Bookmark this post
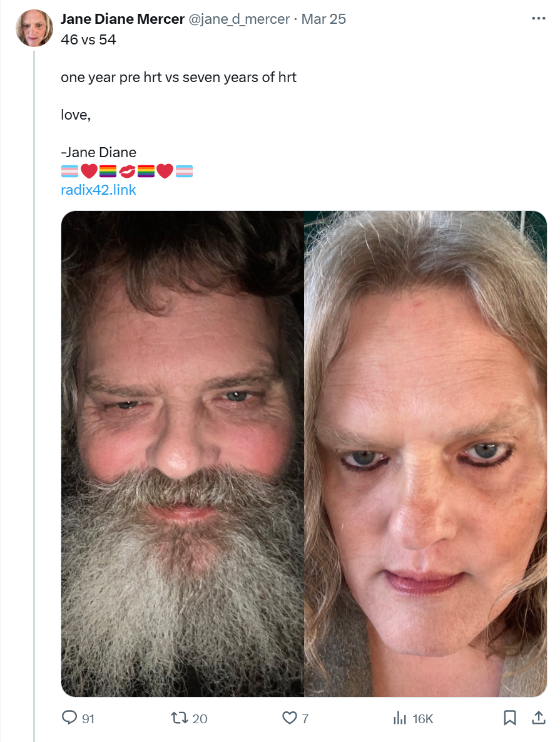This screenshot has height=742, width=560. (x=509, y=718)
